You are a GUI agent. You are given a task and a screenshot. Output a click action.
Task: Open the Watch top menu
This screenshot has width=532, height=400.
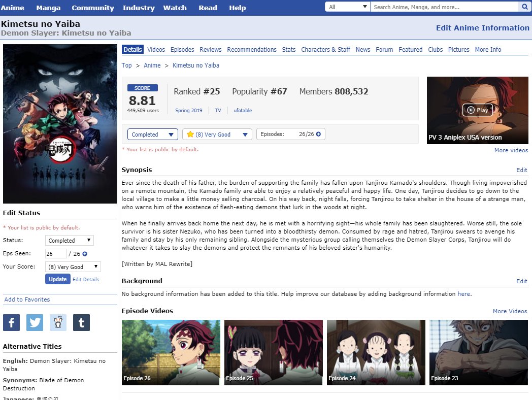(x=175, y=8)
